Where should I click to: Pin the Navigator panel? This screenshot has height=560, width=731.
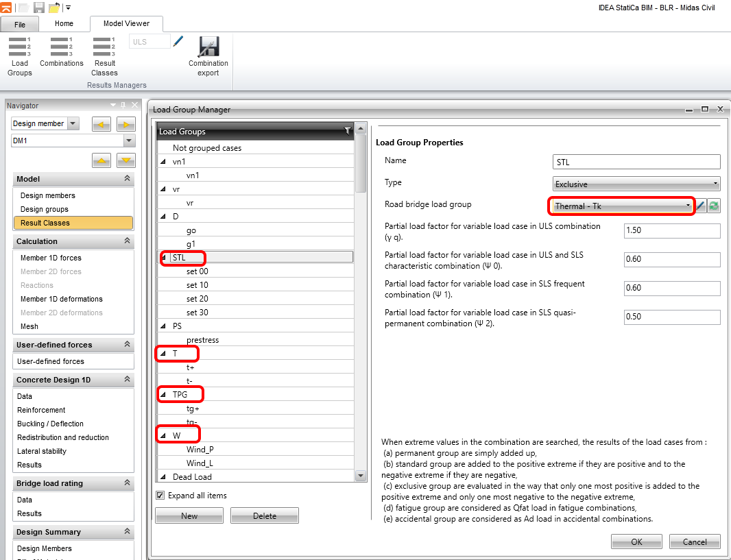(123, 106)
